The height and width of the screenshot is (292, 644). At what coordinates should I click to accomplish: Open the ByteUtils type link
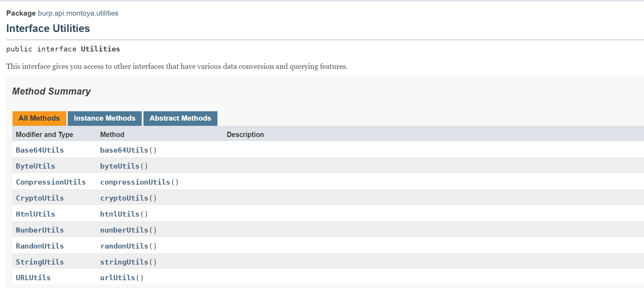click(35, 166)
